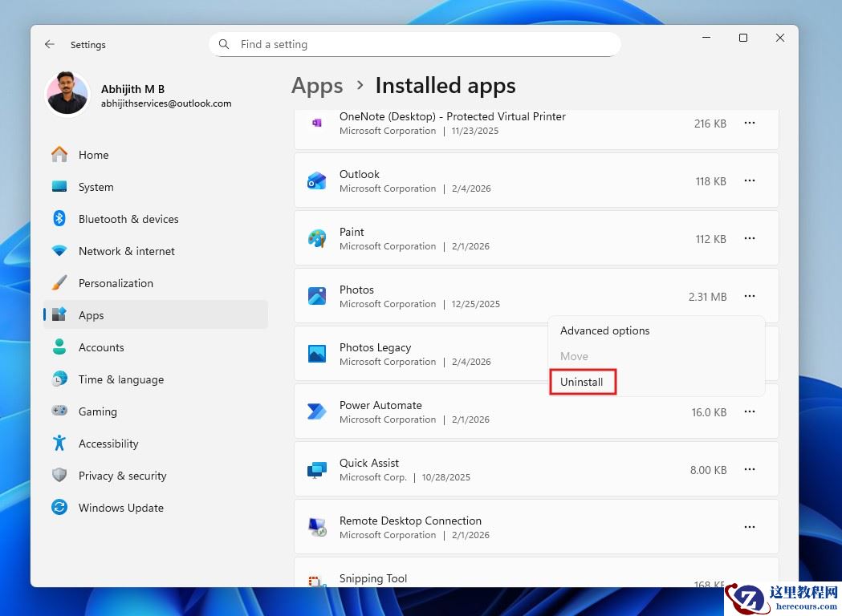Open Accounts settings
This screenshot has height=616, width=842.
coord(101,347)
